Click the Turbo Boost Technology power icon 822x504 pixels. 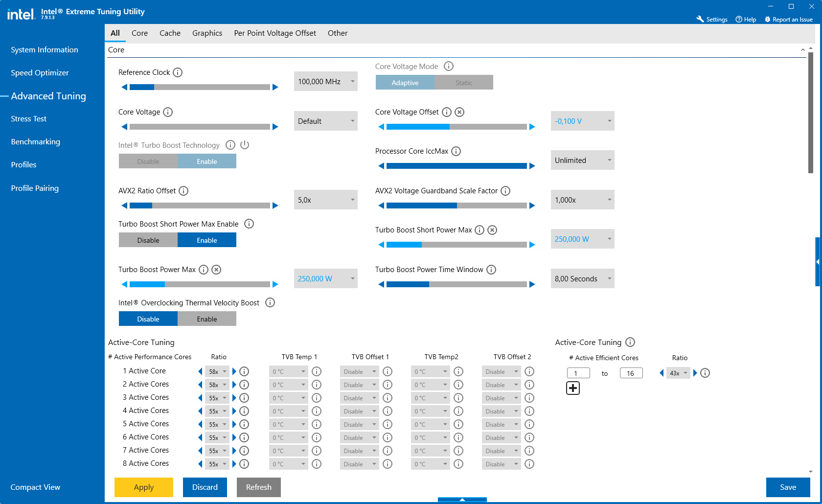[x=245, y=145]
